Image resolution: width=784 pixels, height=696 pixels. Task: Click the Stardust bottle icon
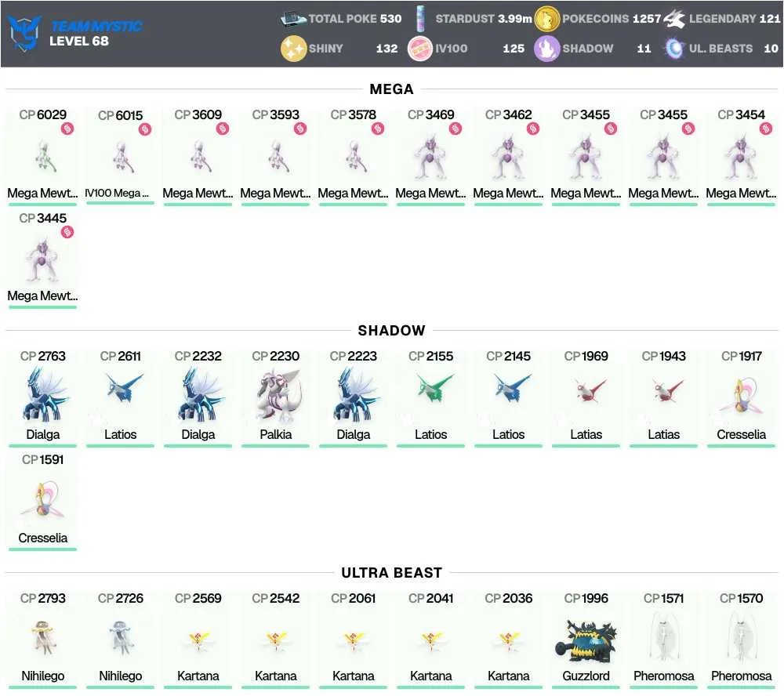[x=420, y=19]
